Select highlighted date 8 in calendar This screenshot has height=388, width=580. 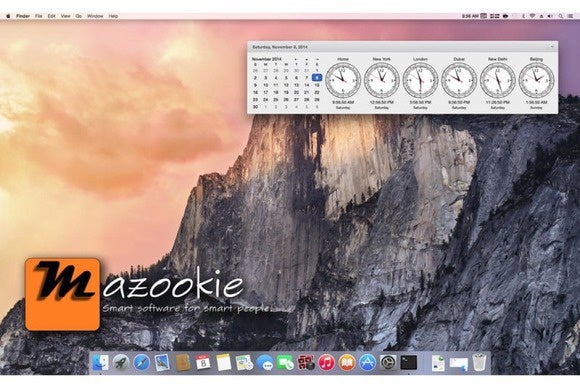(x=317, y=78)
